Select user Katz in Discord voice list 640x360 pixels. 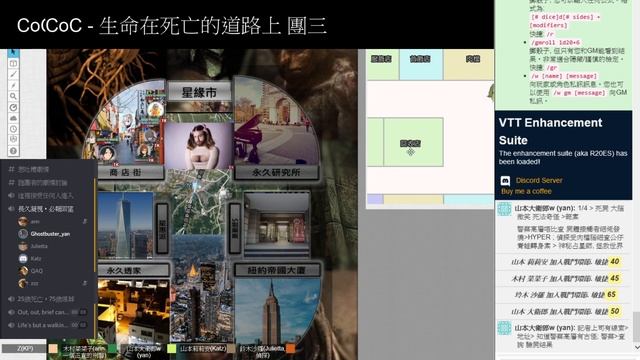[x=36, y=258]
